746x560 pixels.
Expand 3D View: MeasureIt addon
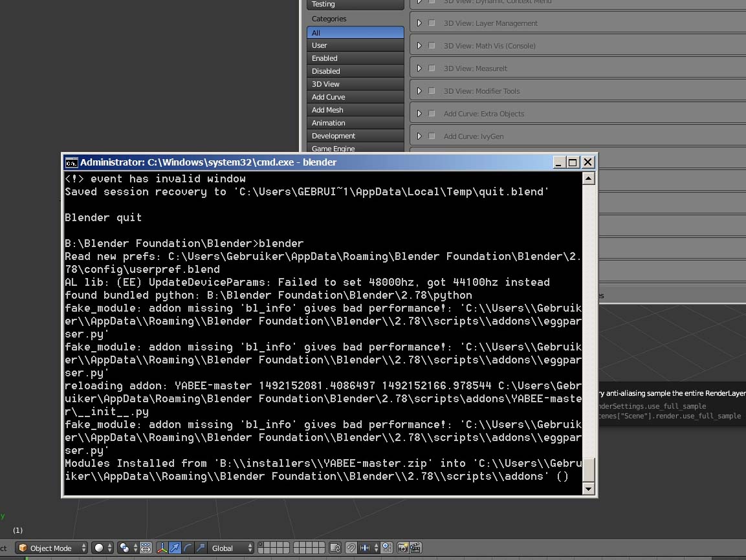(x=419, y=68)
